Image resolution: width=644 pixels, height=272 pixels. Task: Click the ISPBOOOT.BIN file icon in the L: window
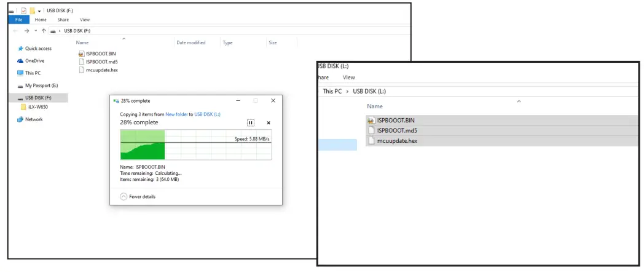click(x=371, y=121)
